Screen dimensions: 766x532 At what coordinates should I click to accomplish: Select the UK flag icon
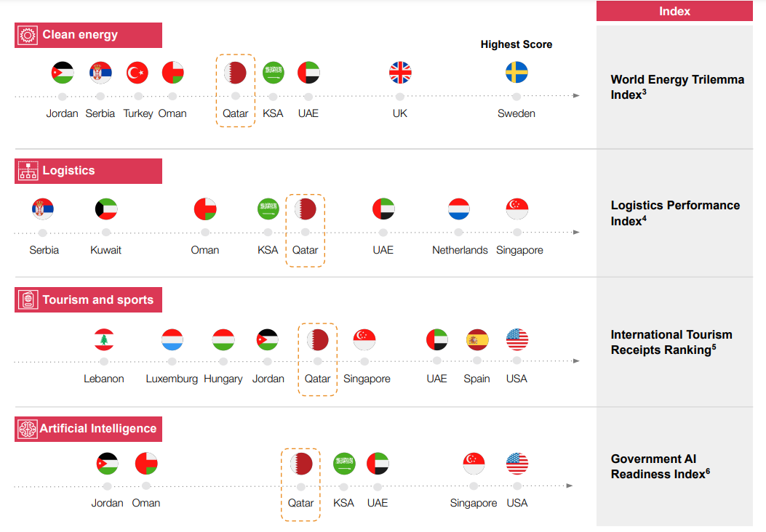[400, 73]
